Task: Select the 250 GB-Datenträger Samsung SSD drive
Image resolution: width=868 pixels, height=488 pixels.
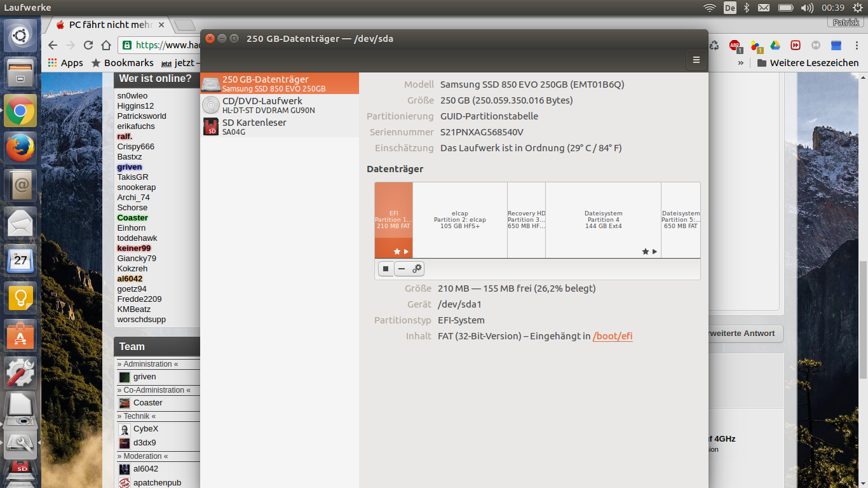Action: point(280,83)
